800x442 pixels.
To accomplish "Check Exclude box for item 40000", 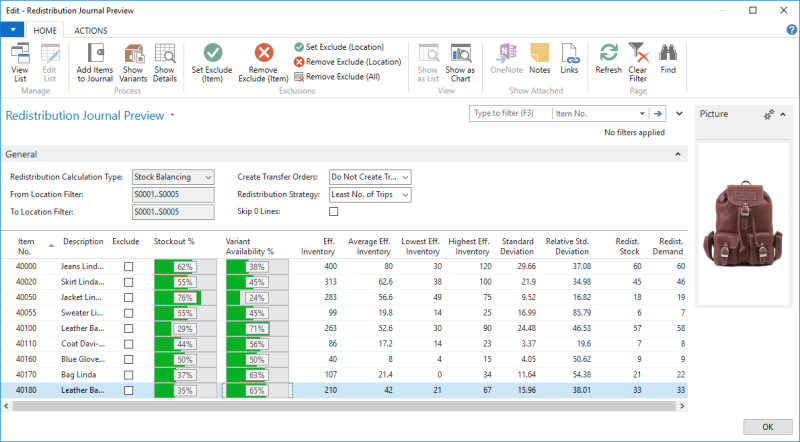I will pos(128,267).
